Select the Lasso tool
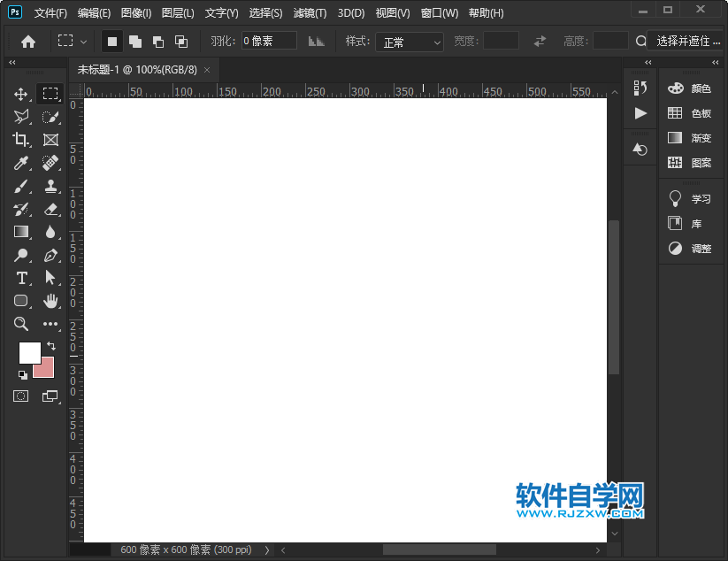This screenshot has height=561, width=728. pos(21,117)
